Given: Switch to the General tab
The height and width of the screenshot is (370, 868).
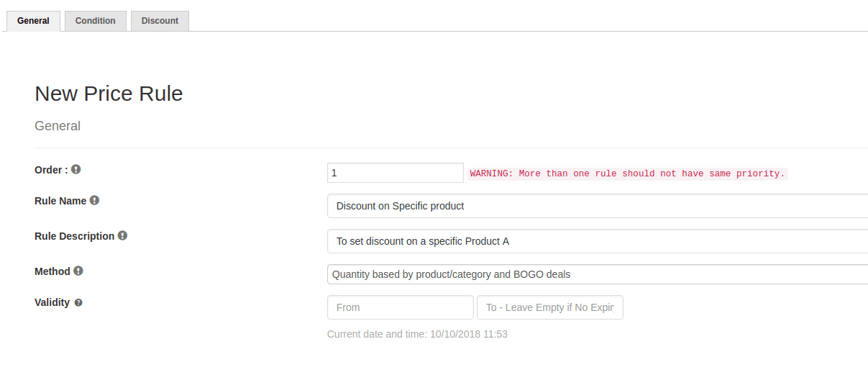Looking at the screenshot, I should [33, 21].
